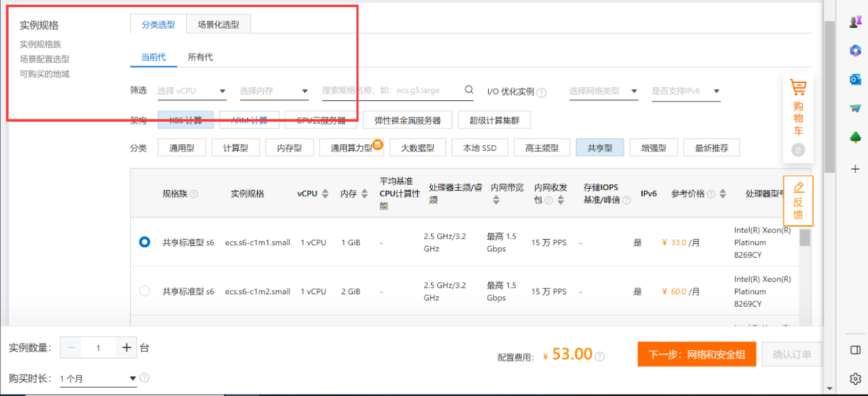The image size is (868, 396).
Task: Click the ¥ 60.0 /月 price cell
Action: click(x=680, y=292)
